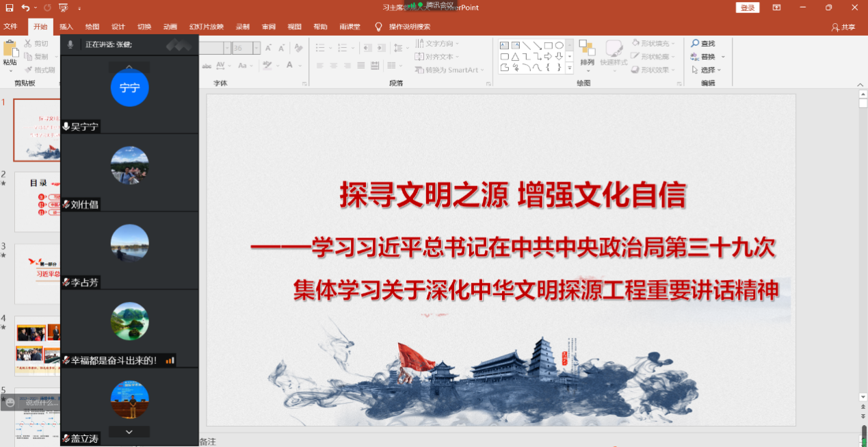Toggle the ribbon display options button

pos(776,8)
